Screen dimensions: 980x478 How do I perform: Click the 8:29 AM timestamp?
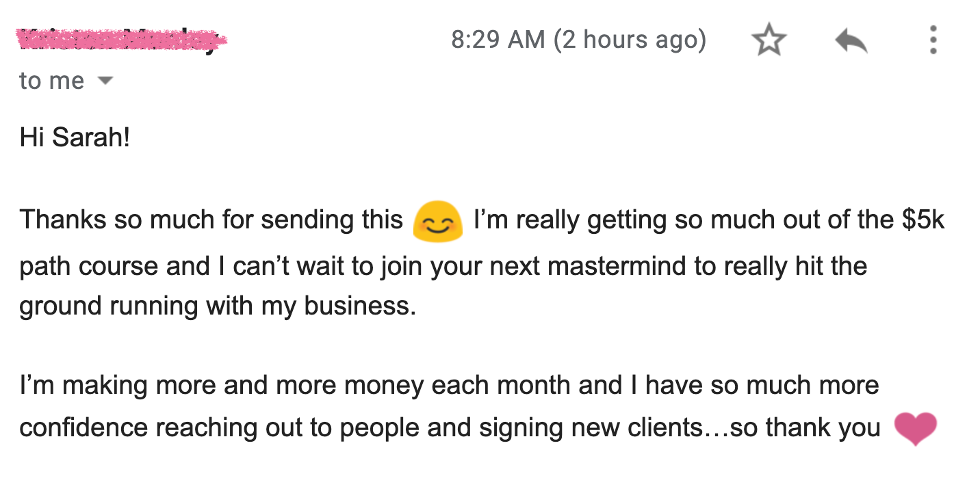(498, 40)
